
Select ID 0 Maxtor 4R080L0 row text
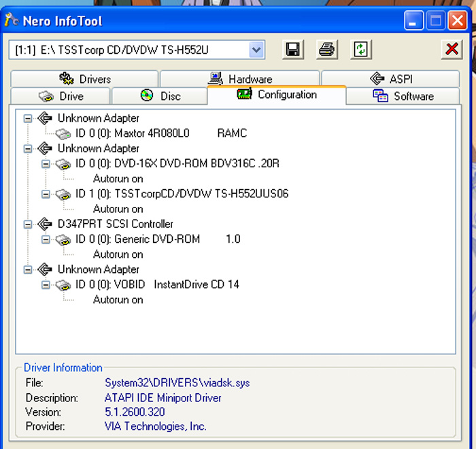[161, 133]
